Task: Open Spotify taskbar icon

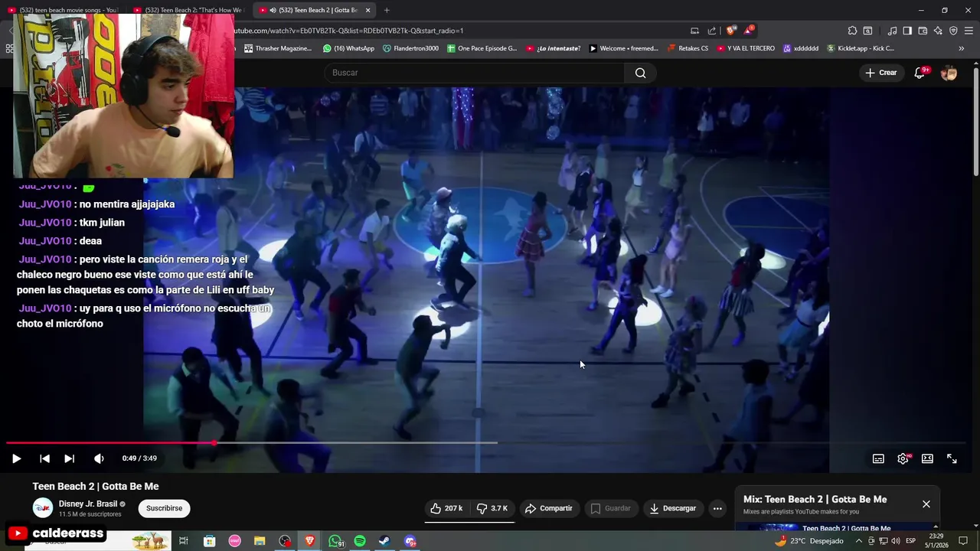Action: (360, 541)
